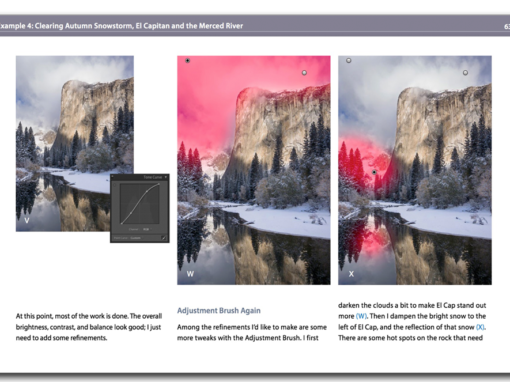Open the Channel RGB dropdown in Tone Curve
The width and height of the screenshot is (510, 382).
point(147,229)
